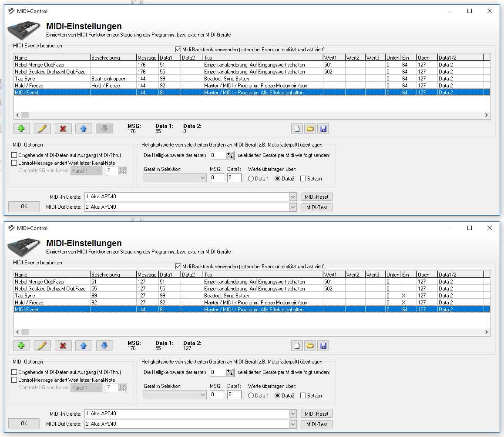Click horizontal scrollbar of upper events table
This screenshot has width=504, height=437.
point(252,115)
